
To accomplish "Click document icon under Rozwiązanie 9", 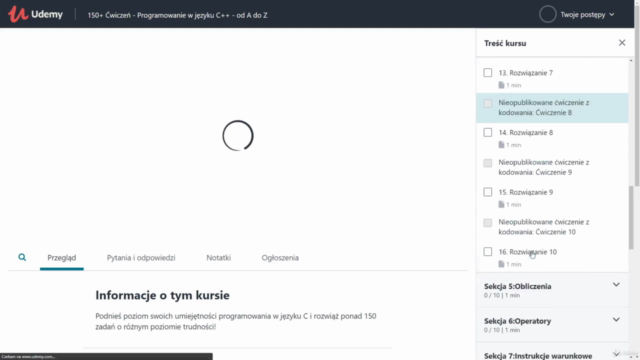I will [x=501, y=204].
